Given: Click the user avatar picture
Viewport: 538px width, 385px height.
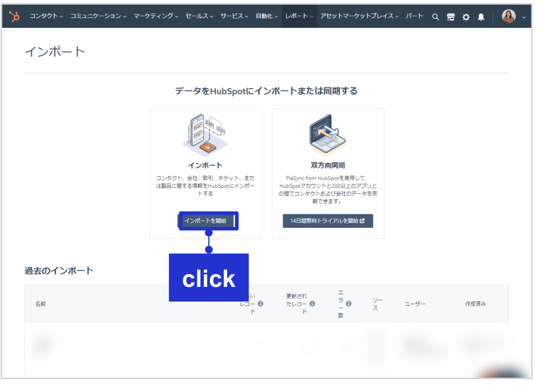Looking at the screenshot, I should pyautogui.click(x=508, y=16).
